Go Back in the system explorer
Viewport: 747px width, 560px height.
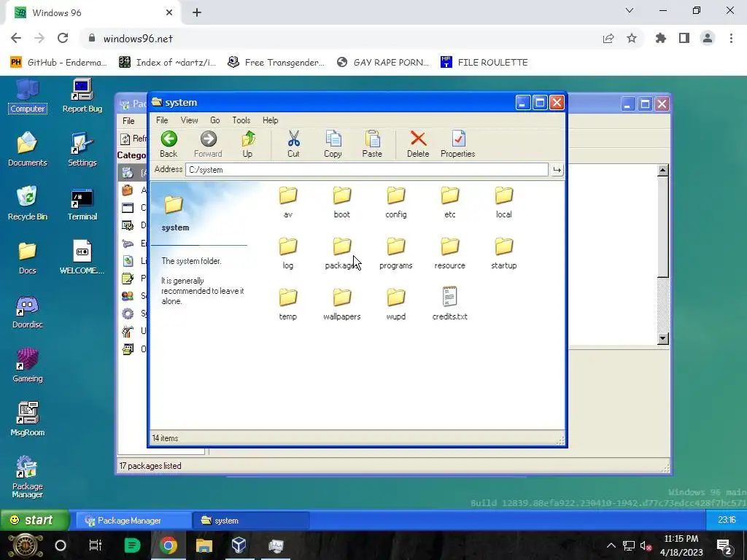tap(169, 144)
